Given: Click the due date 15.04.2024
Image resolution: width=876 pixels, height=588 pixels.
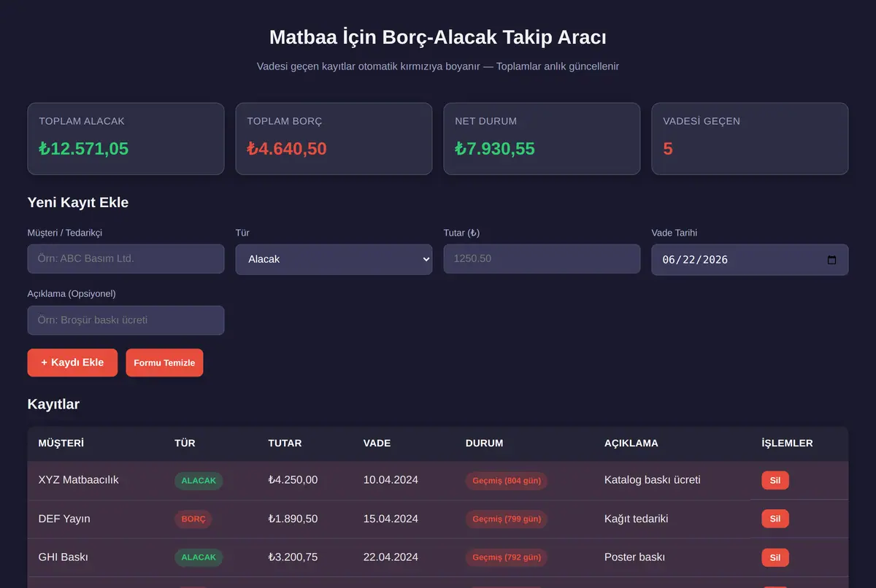Looking at the screenshot, I should click(x=391, y=519).
